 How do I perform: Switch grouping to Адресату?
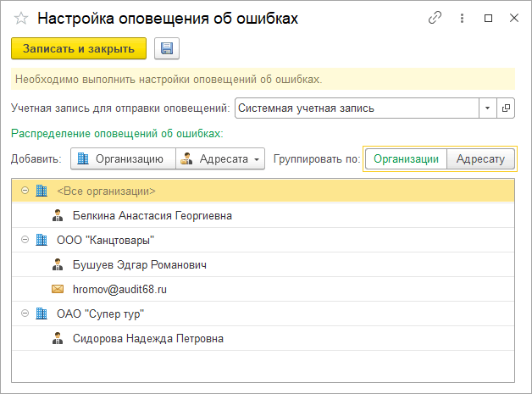coord(480,158)
